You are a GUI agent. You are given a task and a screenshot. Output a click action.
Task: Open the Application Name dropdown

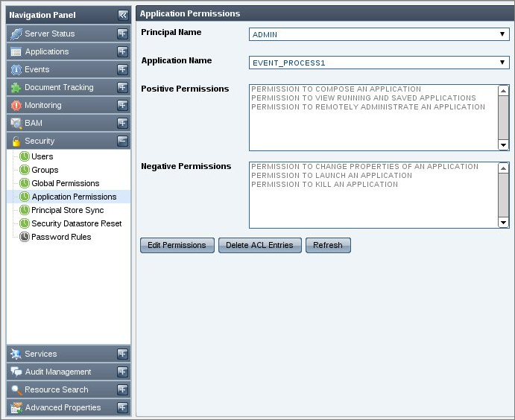point(379,63)
